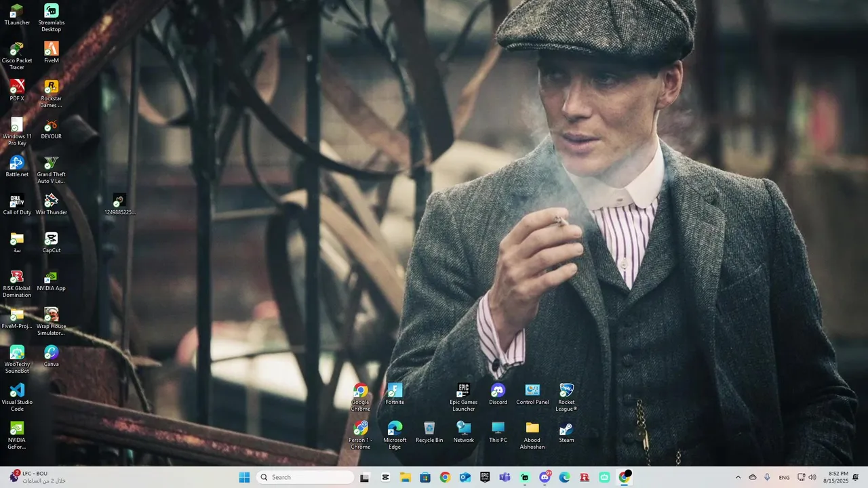Select the TLauncher desktop icon
This screenshot has height=488, width=868.
(x=17, y=15)
